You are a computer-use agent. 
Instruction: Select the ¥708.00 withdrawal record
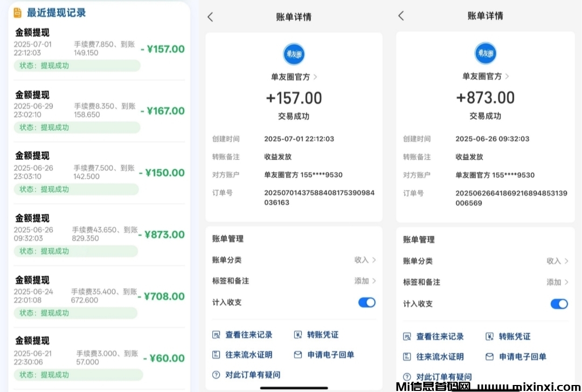coord(100,296)
